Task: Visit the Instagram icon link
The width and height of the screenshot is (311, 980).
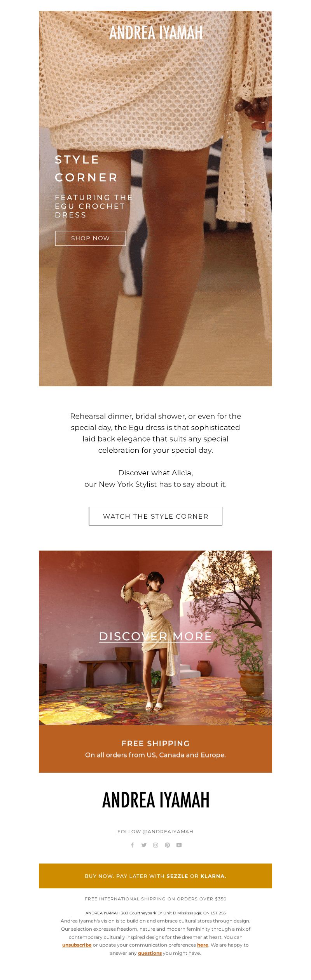Action: point(155,845)
